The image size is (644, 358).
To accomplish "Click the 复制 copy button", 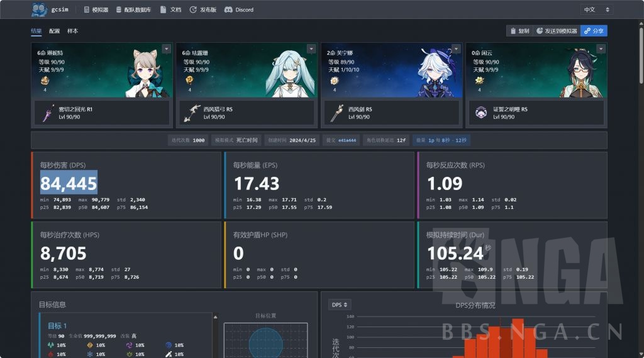I will pyautogui.click(x=519, y=31).
